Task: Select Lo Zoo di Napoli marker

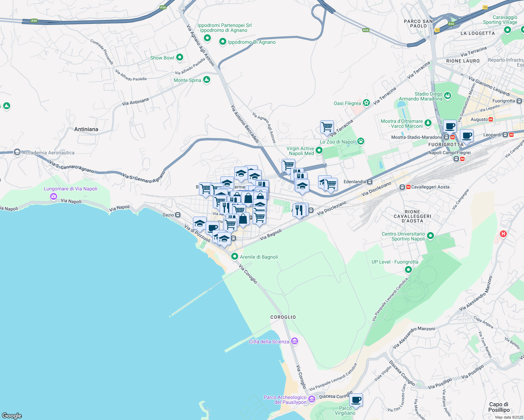Action: tap(361, 141)
